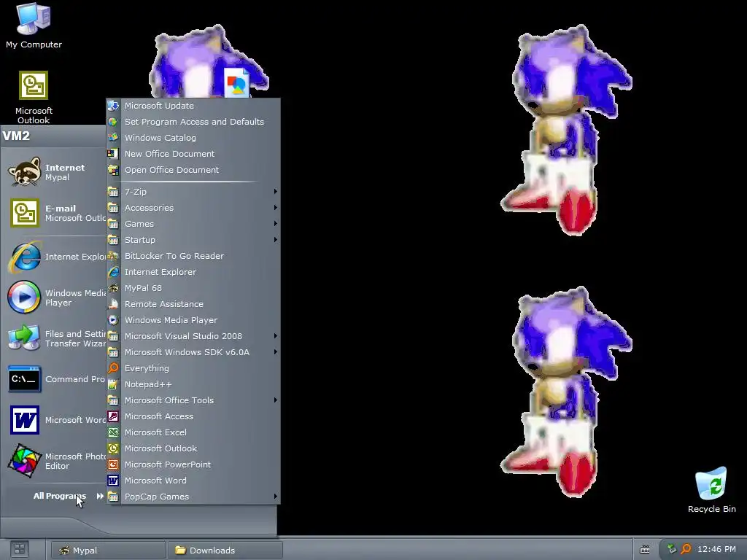Switch to Downloads taskbar button
This screenshot has width=747, height=560.
225,550
